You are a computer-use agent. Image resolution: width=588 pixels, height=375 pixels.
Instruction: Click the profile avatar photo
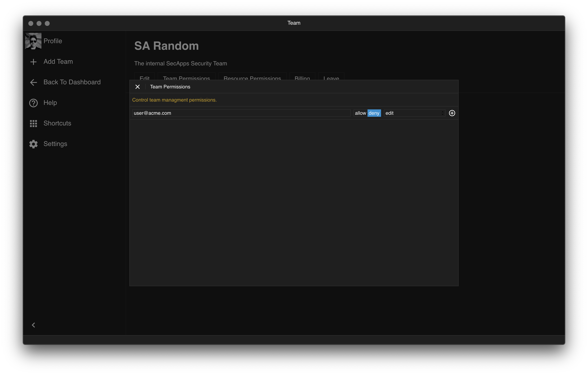coord(33,41)
